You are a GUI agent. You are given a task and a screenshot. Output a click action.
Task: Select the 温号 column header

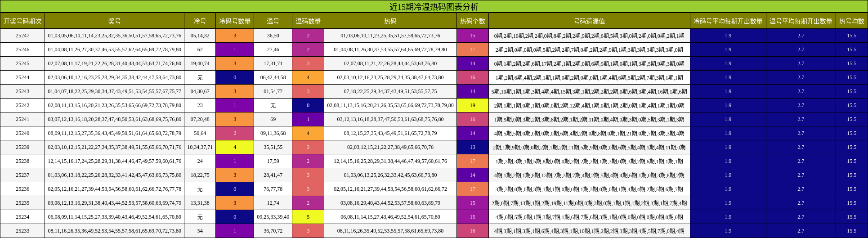273,21
